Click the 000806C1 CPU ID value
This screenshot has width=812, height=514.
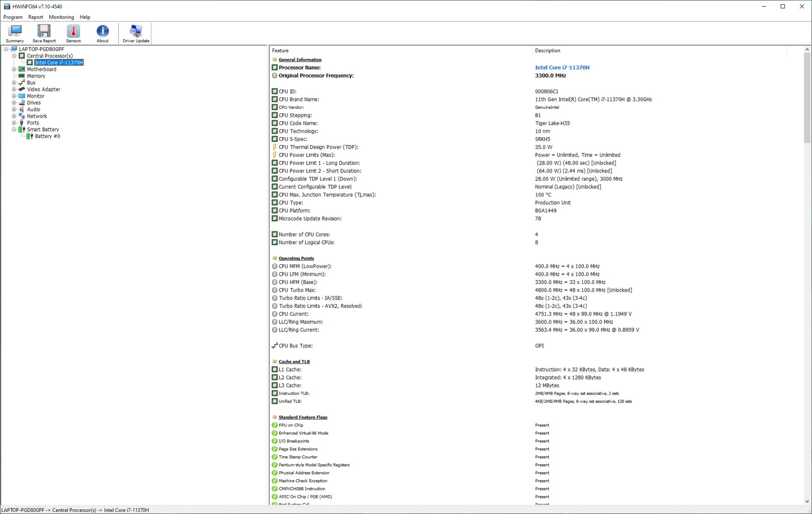tap(546, 92)
